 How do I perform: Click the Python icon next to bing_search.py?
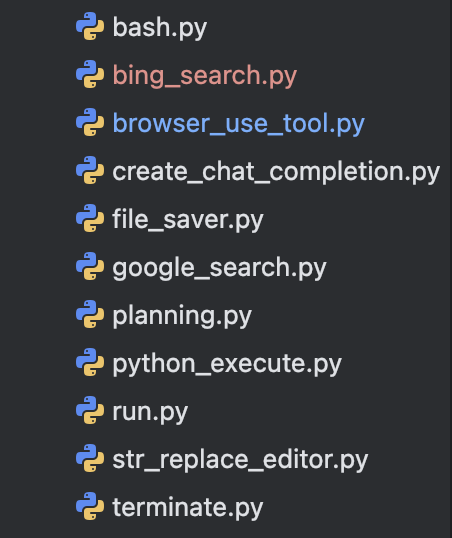(90, 74)
